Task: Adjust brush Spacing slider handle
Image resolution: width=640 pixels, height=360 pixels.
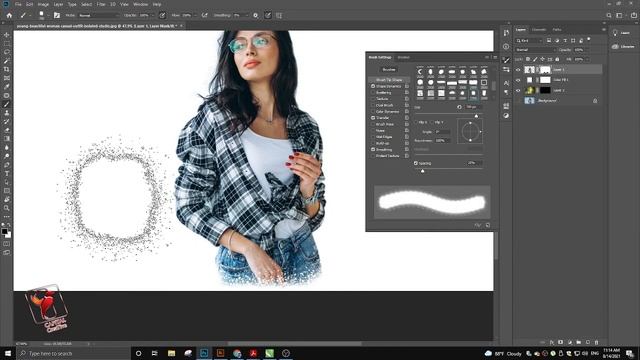Action: (x=422, y=171)
